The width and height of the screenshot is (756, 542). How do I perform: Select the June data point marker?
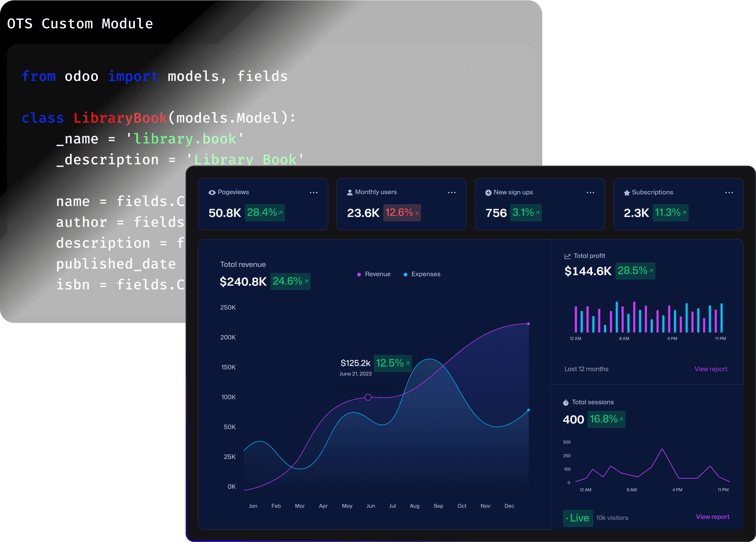(x=368, y=397)
